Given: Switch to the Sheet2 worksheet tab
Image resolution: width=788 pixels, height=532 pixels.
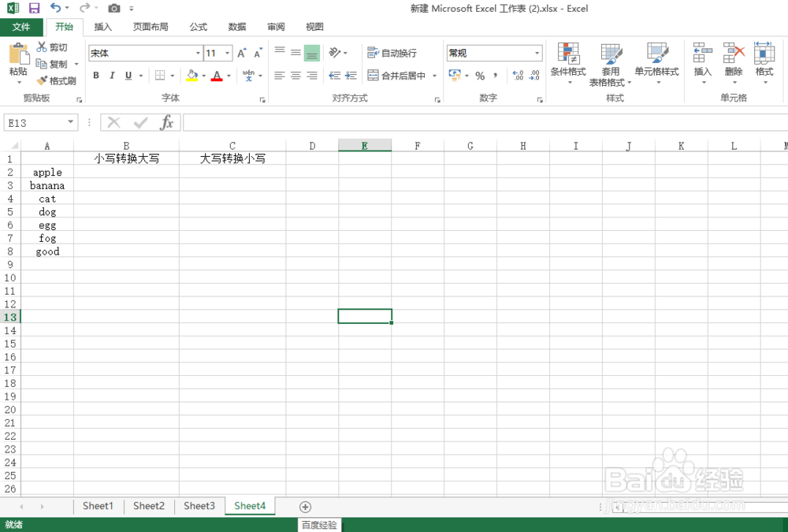Looking at the screenshot, I should 148,506.
